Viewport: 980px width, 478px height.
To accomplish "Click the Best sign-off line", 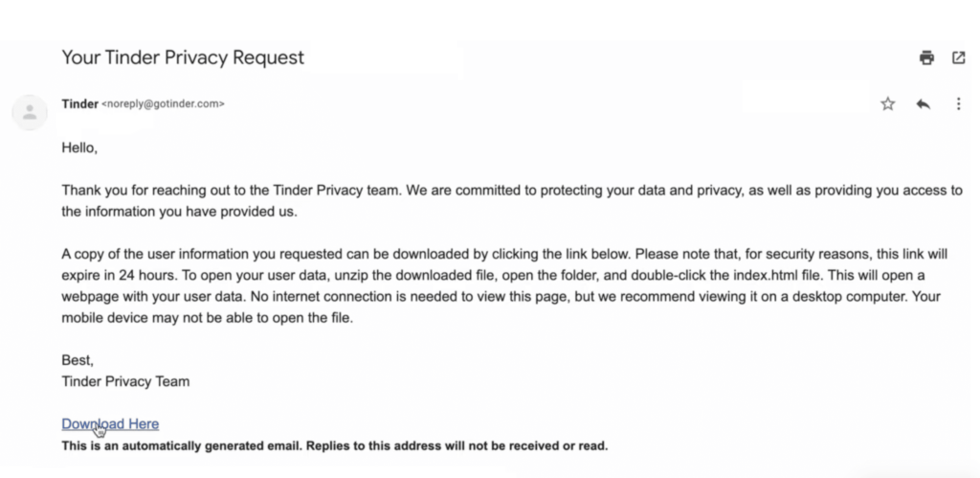I will 78,360.
